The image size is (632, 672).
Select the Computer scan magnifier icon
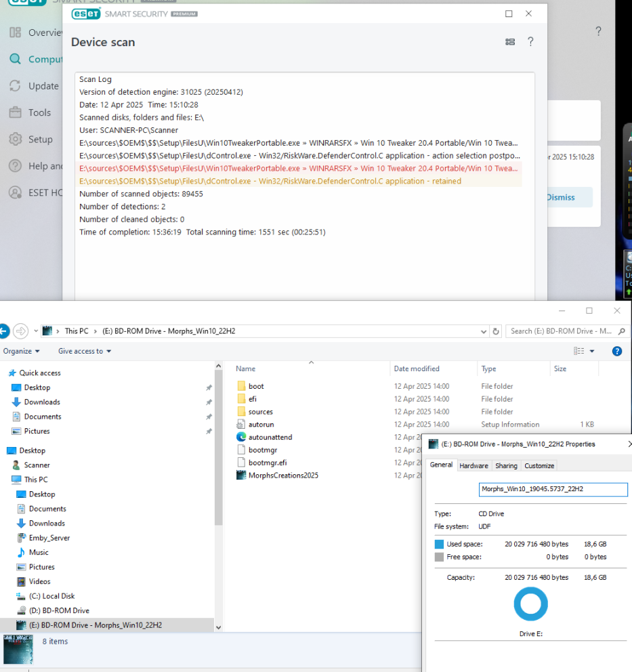(16, 59)
